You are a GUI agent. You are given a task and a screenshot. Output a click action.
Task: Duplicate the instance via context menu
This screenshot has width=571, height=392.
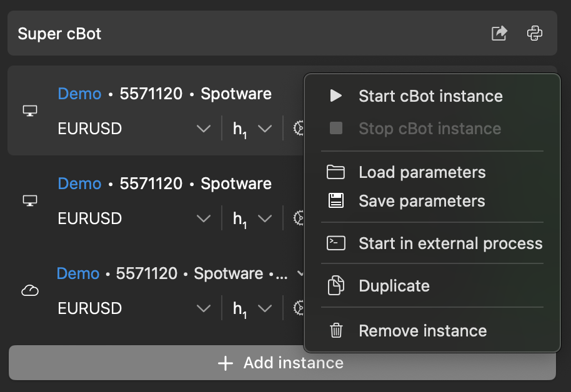coord(394,286)
